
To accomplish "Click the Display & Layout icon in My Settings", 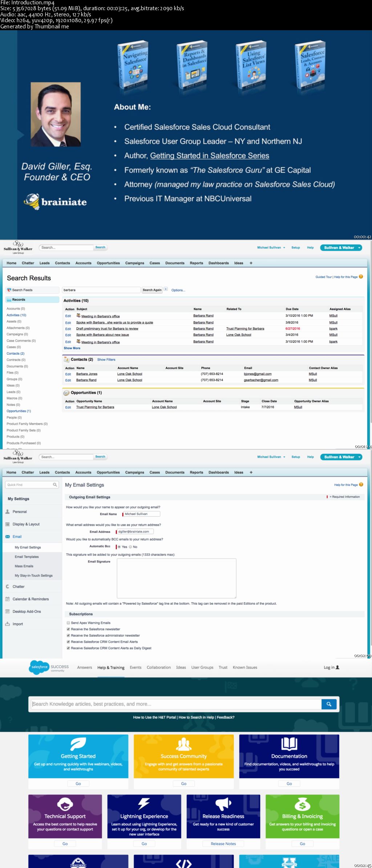I will [8, 524].
